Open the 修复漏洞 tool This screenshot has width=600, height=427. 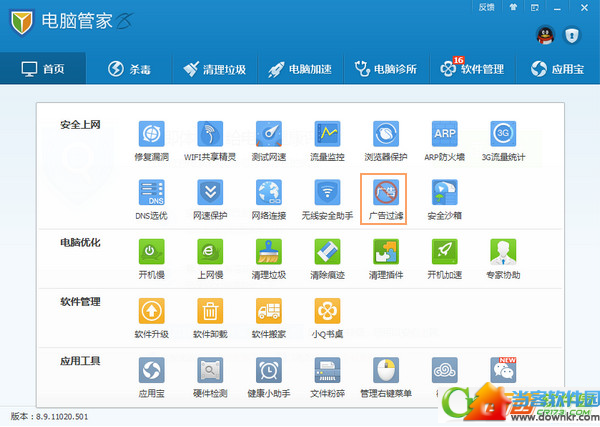pyautogui.click(x=152, y=141)
